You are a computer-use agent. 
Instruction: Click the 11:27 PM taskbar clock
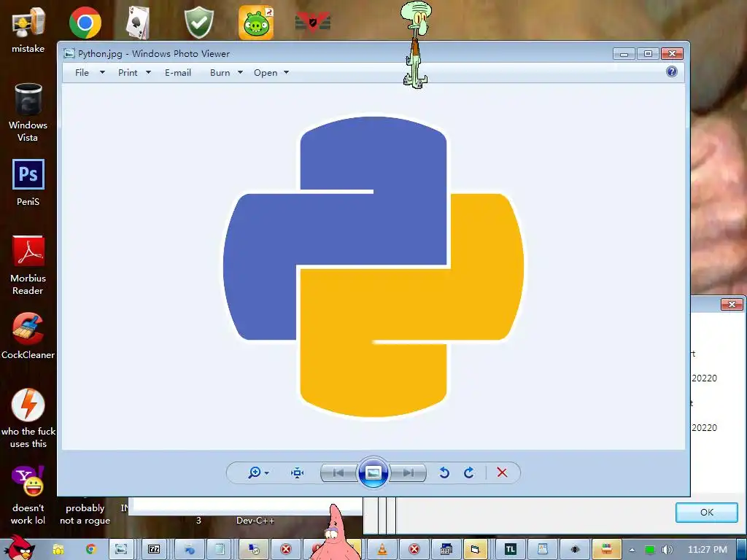click(708, 550)
